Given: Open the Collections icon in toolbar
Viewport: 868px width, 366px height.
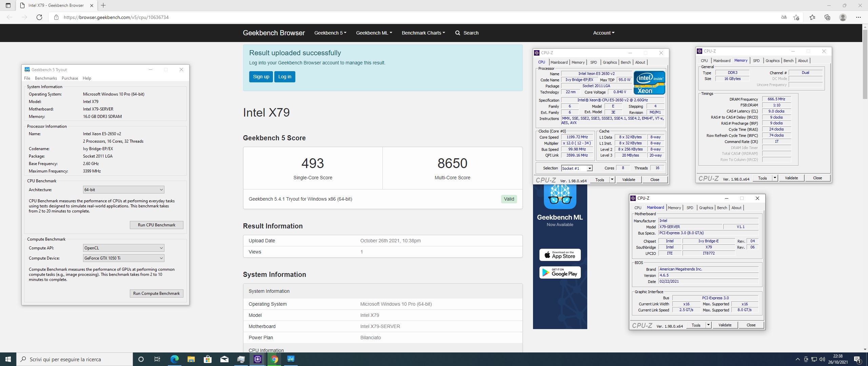Looking at the screenshot, I should [827, 17].
